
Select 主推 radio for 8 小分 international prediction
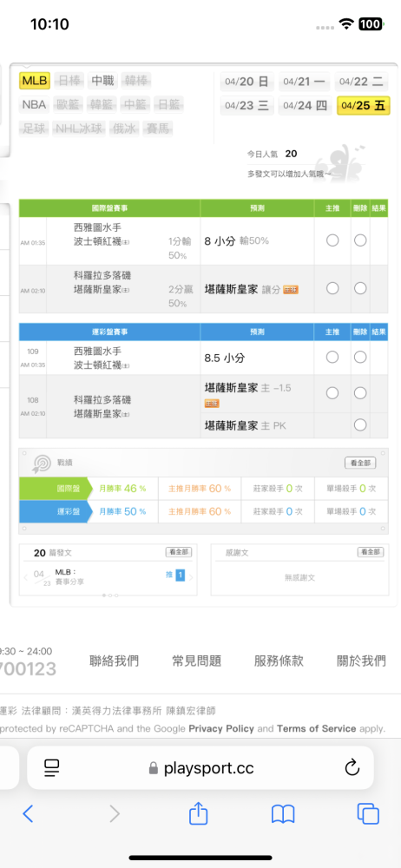[x=332, y=240]
